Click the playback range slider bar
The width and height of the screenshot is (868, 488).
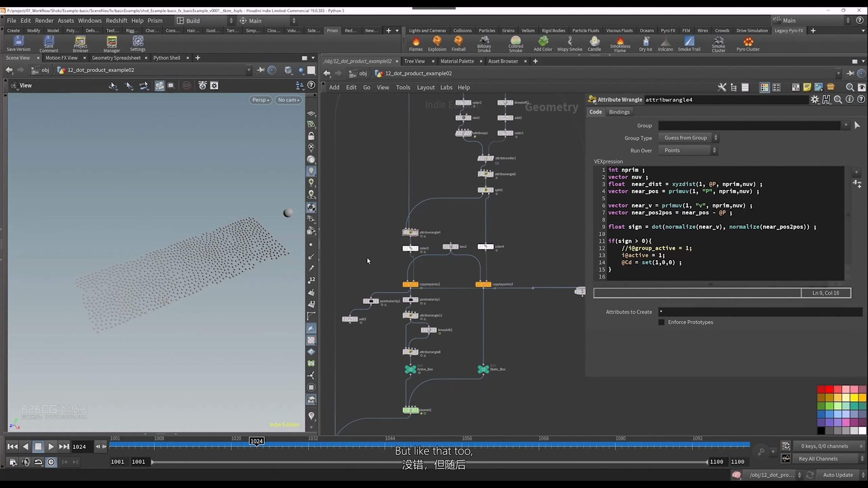[430, 462]
